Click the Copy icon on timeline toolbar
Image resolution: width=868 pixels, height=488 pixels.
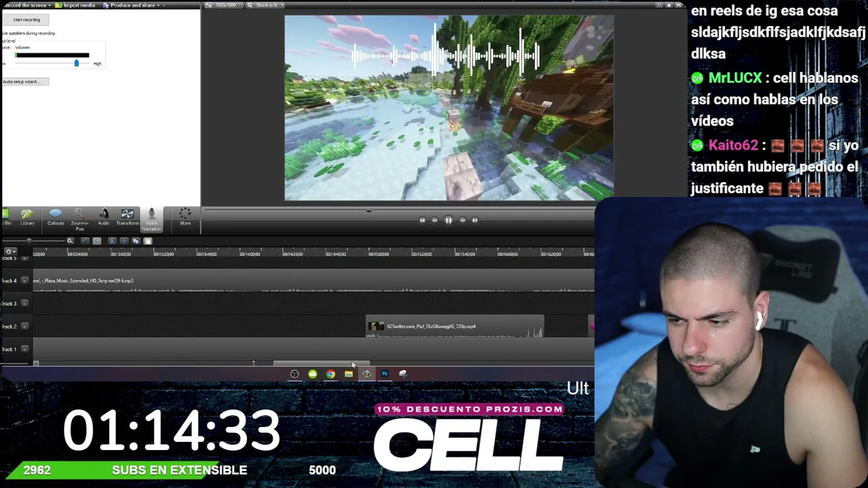tap(136, 241)
